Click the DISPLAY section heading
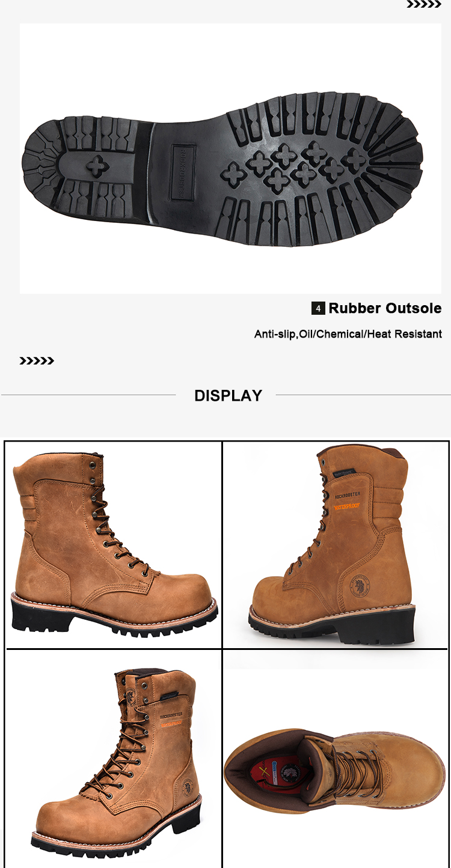 [x=229, y=396]
